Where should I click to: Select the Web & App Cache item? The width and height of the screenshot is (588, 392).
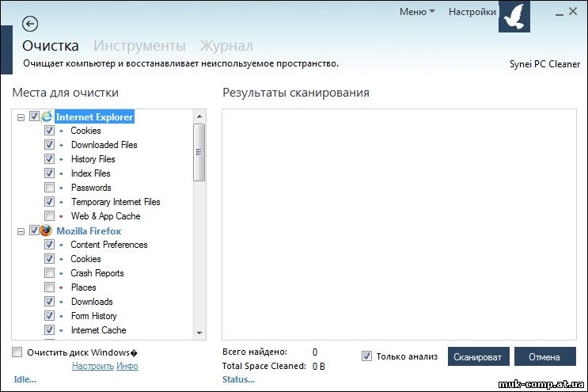pos(106,216)
